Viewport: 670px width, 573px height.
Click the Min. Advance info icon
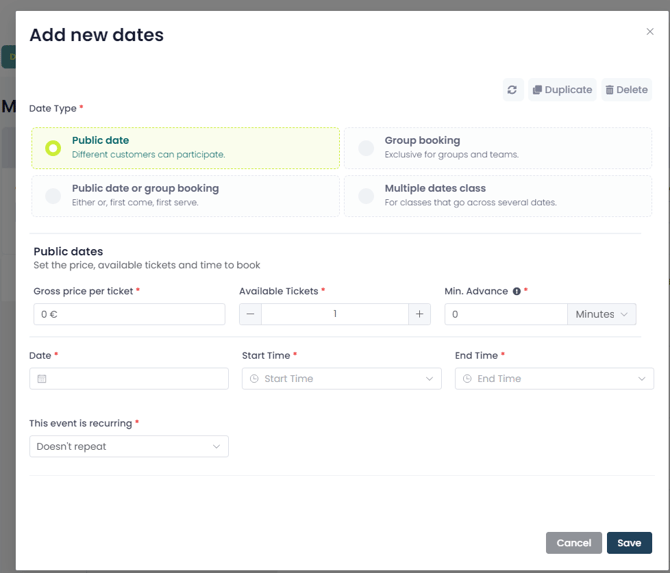[x=517, y=292]
